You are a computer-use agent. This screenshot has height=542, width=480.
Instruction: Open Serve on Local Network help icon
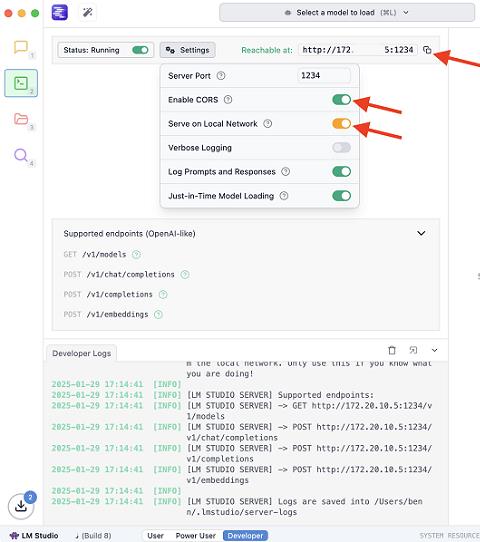(x=267, y=123)
